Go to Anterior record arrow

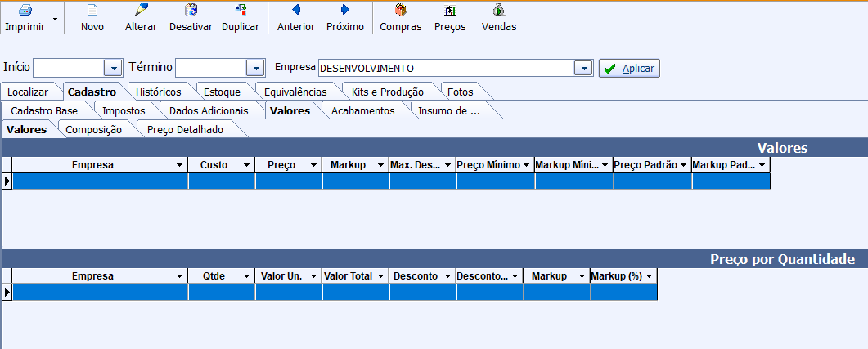click(295, 11)
